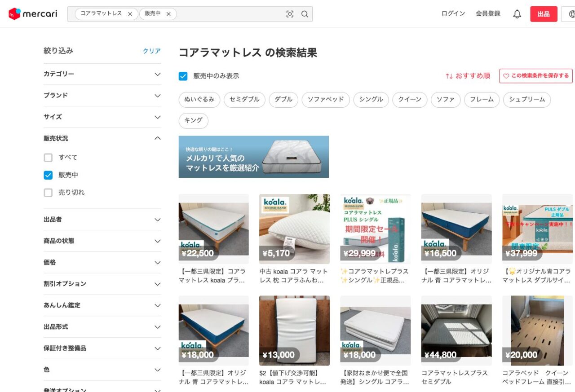Remove the 販売中 search tag

pyautogui.click(x=168, y=14)
